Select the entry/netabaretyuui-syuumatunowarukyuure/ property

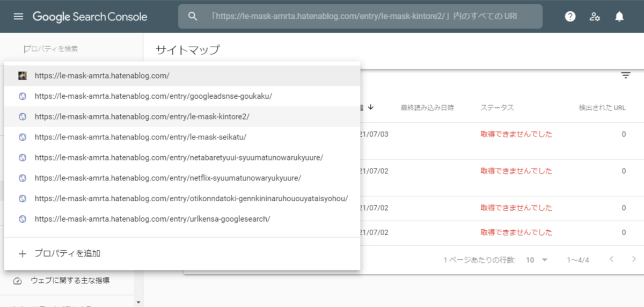coord(182,157)
